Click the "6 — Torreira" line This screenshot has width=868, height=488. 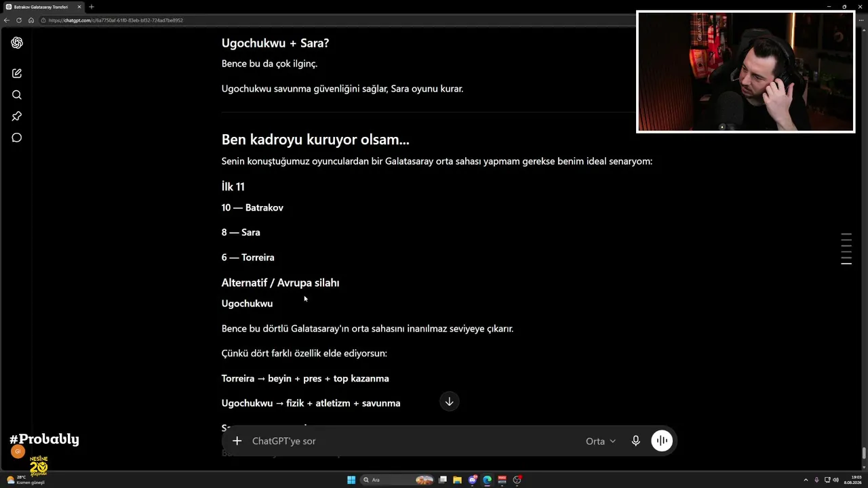248,257
